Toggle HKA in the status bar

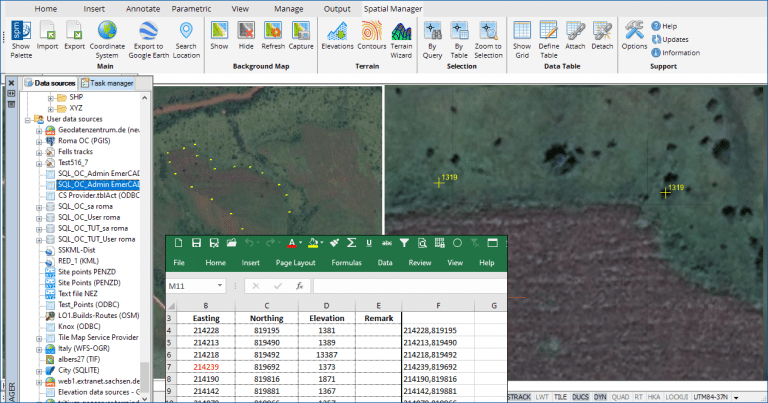[654, 397]
